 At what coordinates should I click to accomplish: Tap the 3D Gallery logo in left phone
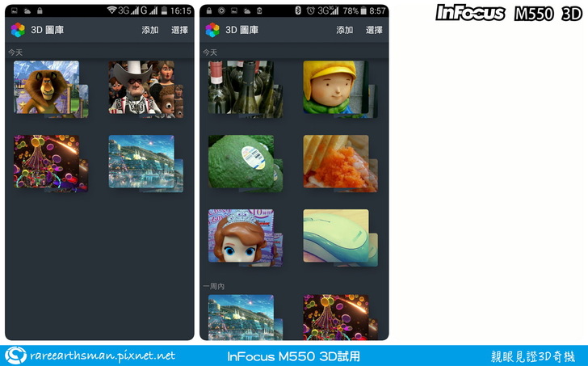18,30
